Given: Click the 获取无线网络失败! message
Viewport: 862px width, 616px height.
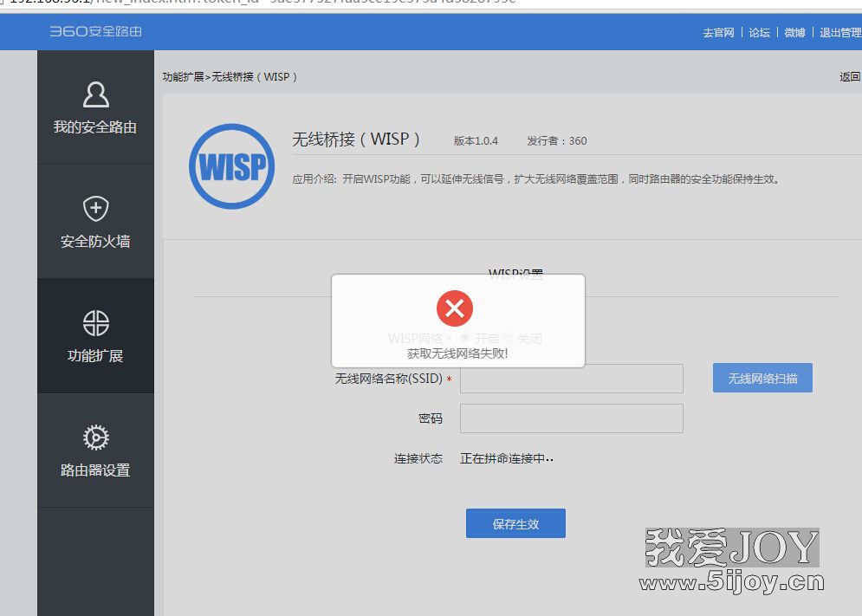Looking at the screenshot, I should [x=457, y=353].
